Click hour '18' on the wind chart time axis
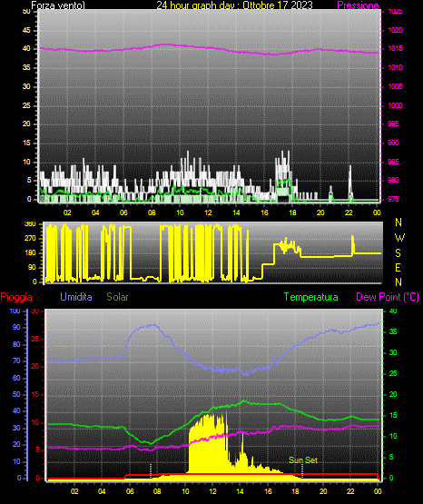This screenshot has height=504, width=423. pos(292,212)
